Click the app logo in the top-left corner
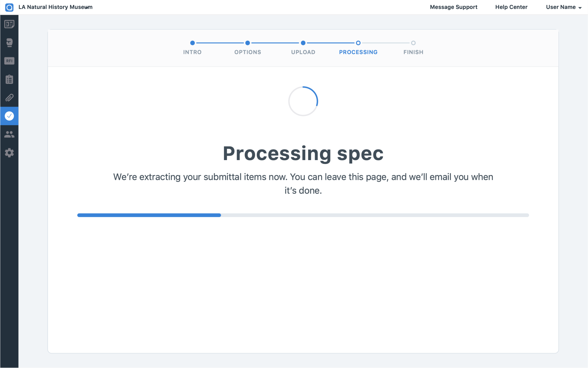This screenshot has height=368, width=588. pyautogui.click(x=9, y=7)
